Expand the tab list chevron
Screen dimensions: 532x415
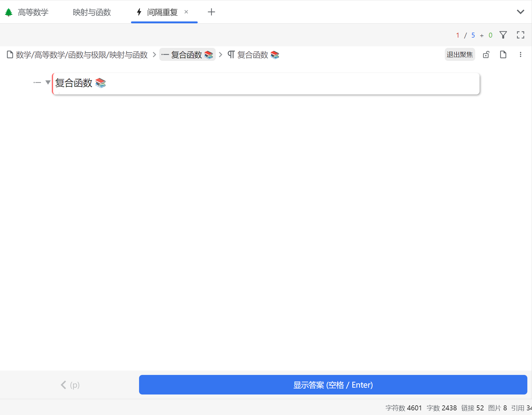521,12
